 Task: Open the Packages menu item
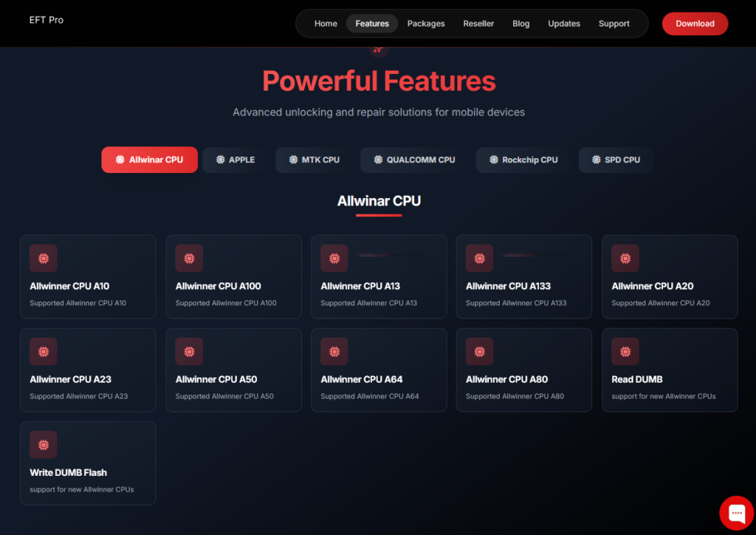425,23
